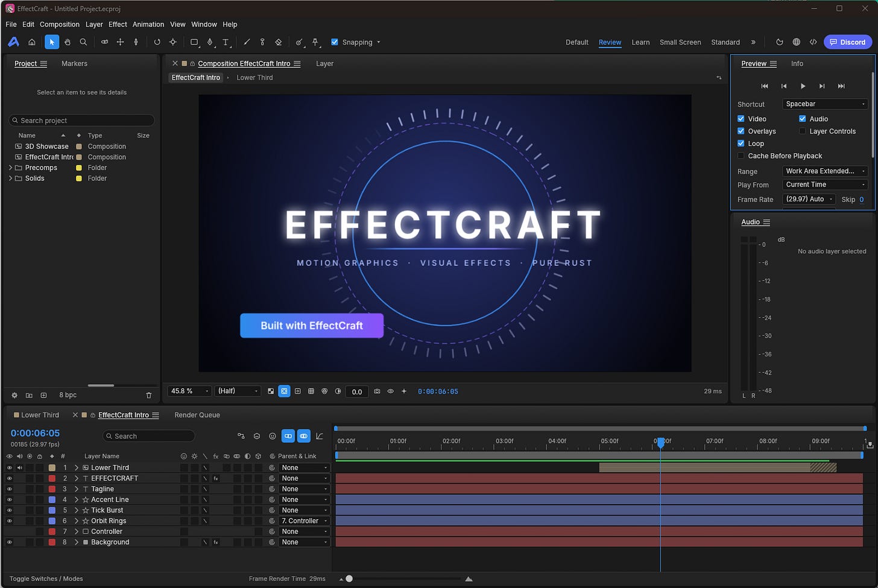Image resolution: width=878 pixels, height=588 pixels.
Task: Expand the Precomps folder in the Project panel
Action: click(x=10, y=168)
